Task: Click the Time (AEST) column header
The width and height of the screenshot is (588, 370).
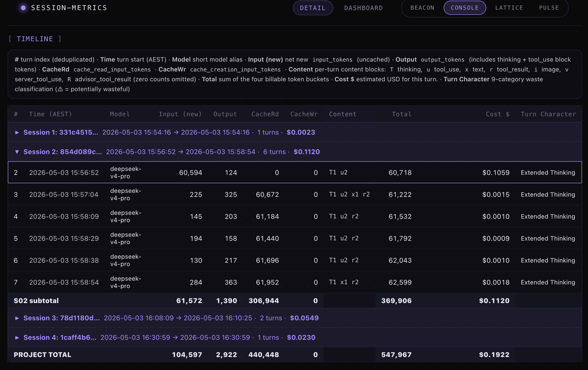Action: pos(51,114)
